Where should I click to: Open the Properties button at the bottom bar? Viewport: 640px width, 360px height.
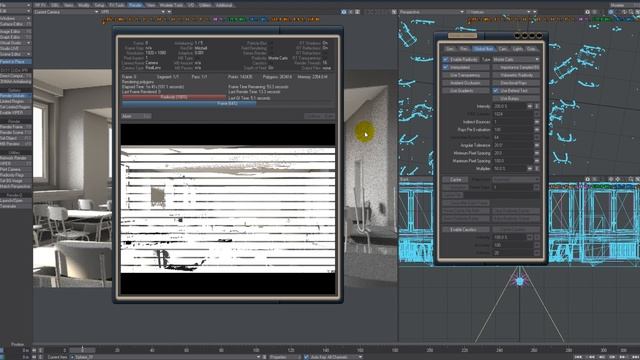point(284,357)
